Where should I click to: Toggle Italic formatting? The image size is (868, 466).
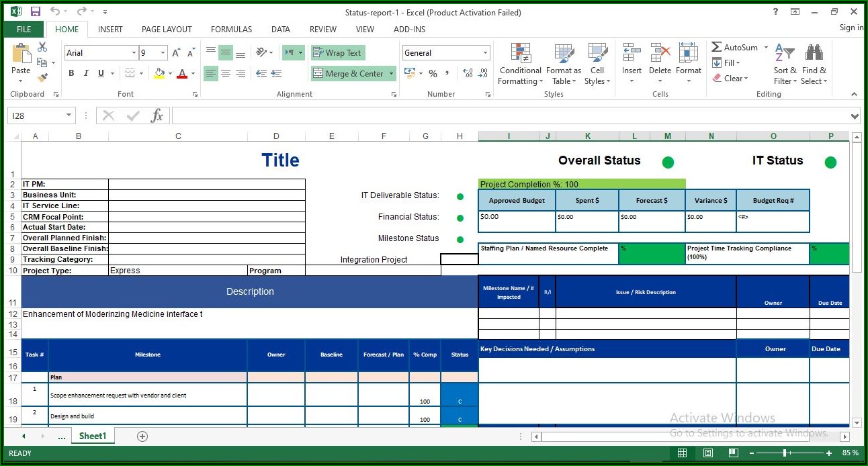pos(86,74)
